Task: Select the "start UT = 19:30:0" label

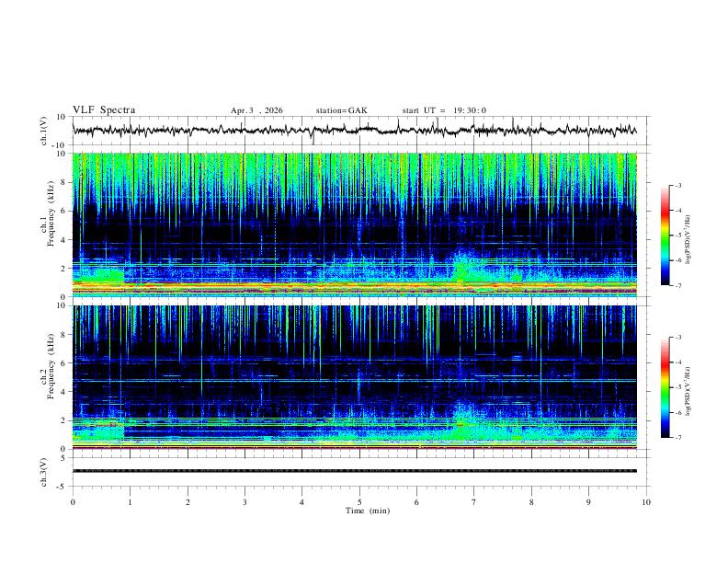Action: (444, 110)
